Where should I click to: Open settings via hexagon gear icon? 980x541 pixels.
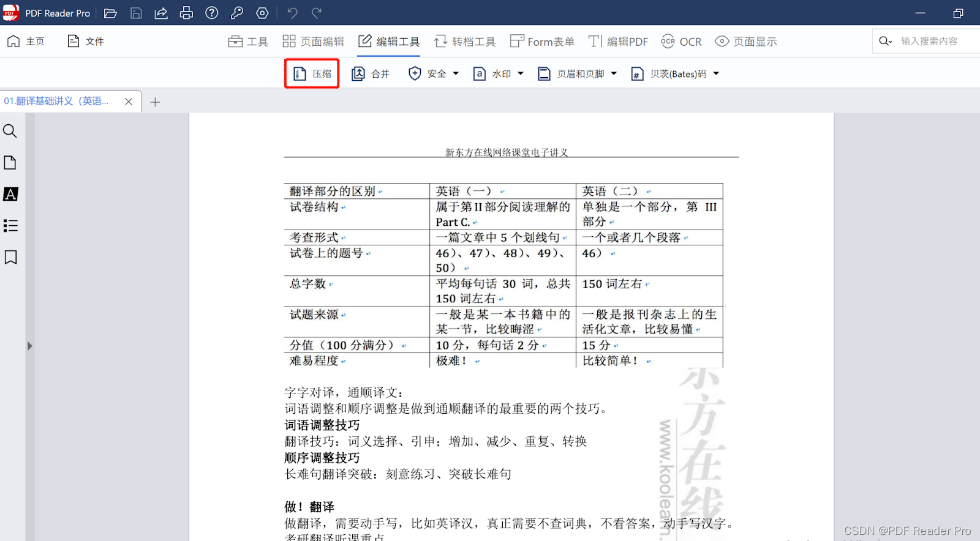(262, 13)
